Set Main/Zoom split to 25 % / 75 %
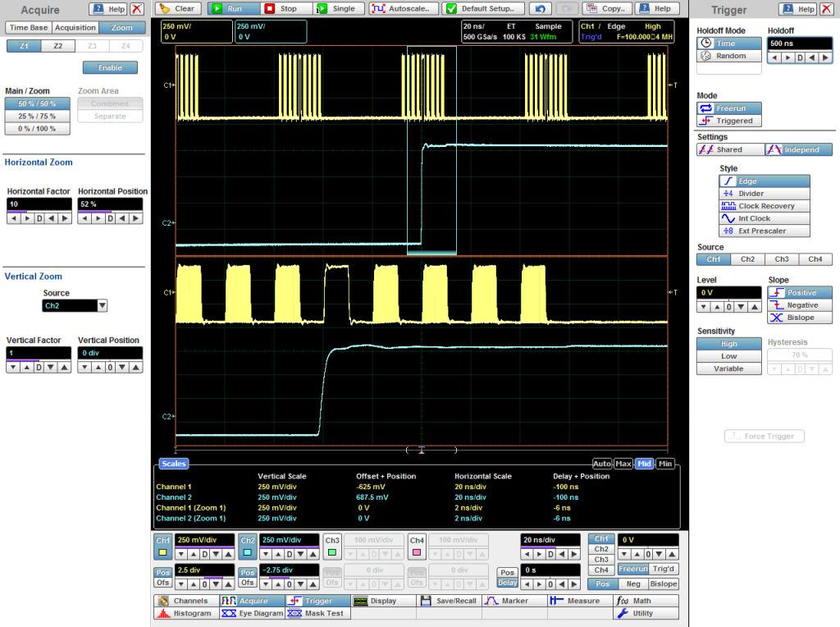Image resolution: width=840 pixels, height=627 pixels. pyautogui.click(x=38, y=116)
